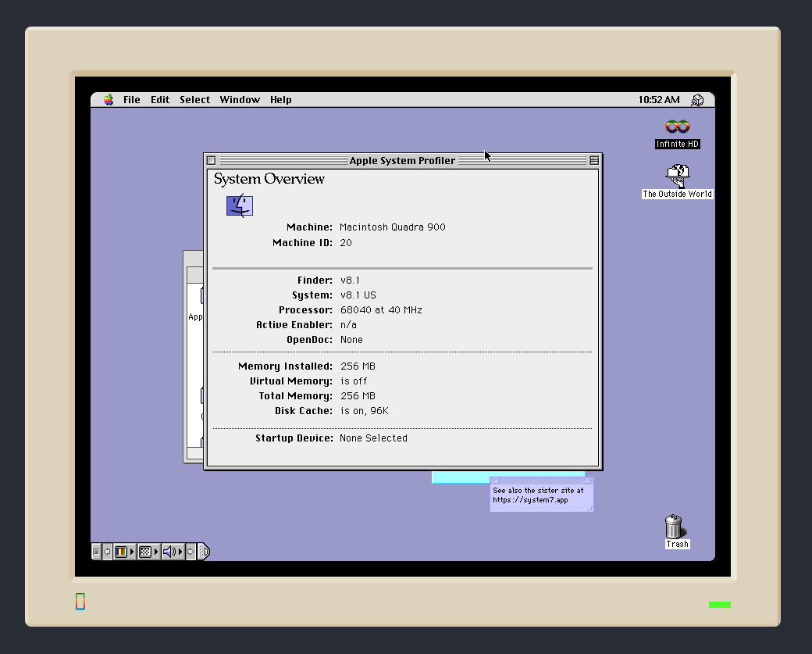Click the Control Strip's leftmost collapse box
The image size is (812, 654).
[x=96, y=551]
